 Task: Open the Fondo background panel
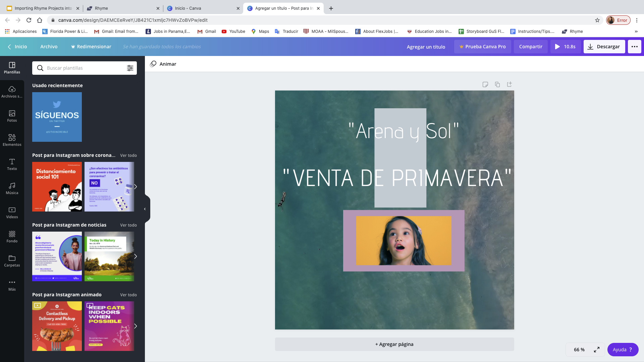12,237
